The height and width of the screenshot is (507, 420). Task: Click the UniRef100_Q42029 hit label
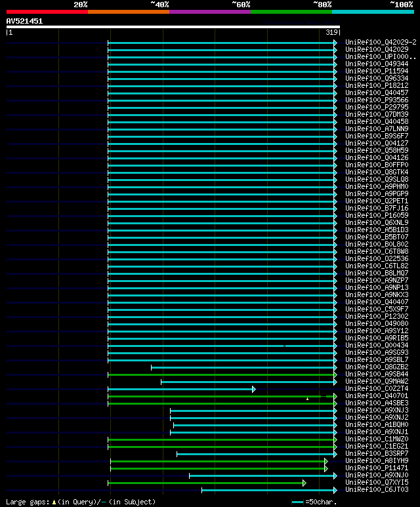coord(377,49)
